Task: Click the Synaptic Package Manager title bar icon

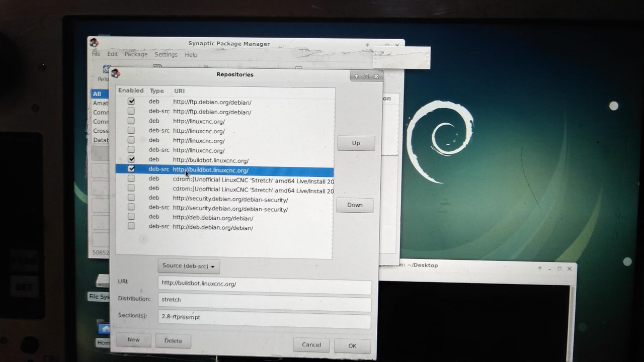Action: [x=94, y=43]
